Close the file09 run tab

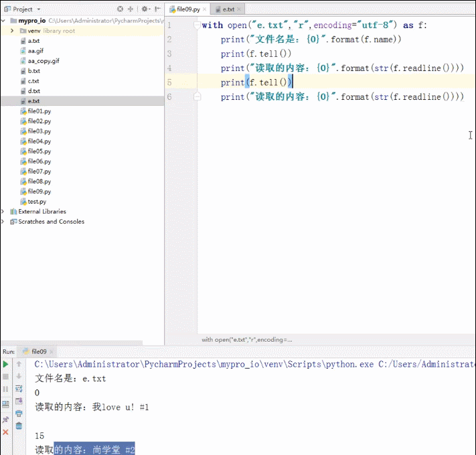[x=52, y=352]
